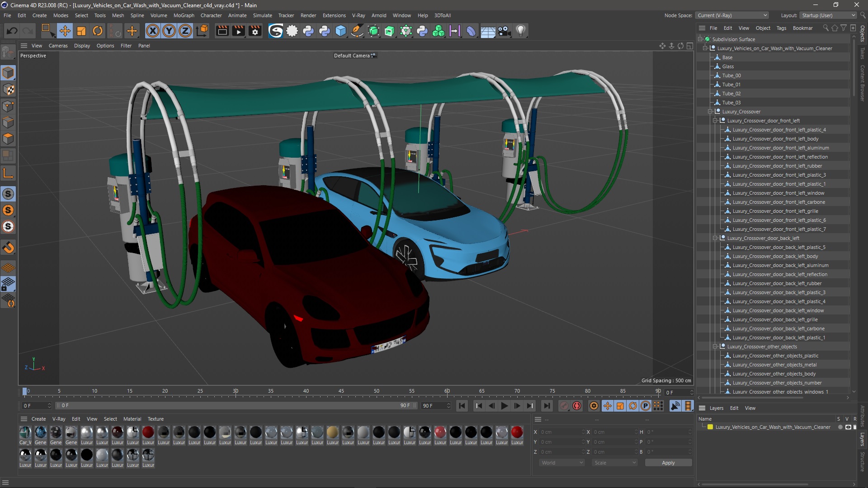The image size is (868, 488).
Task: Toggle layer visibility eye for Luxury_Vehicles layer
Action: point(848,427)
